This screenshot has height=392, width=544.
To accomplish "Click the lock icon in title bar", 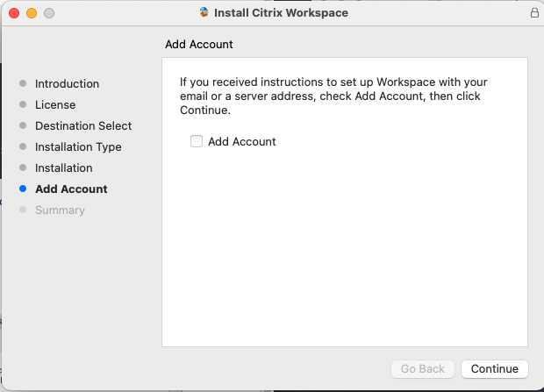I will [x=534, y=13].
